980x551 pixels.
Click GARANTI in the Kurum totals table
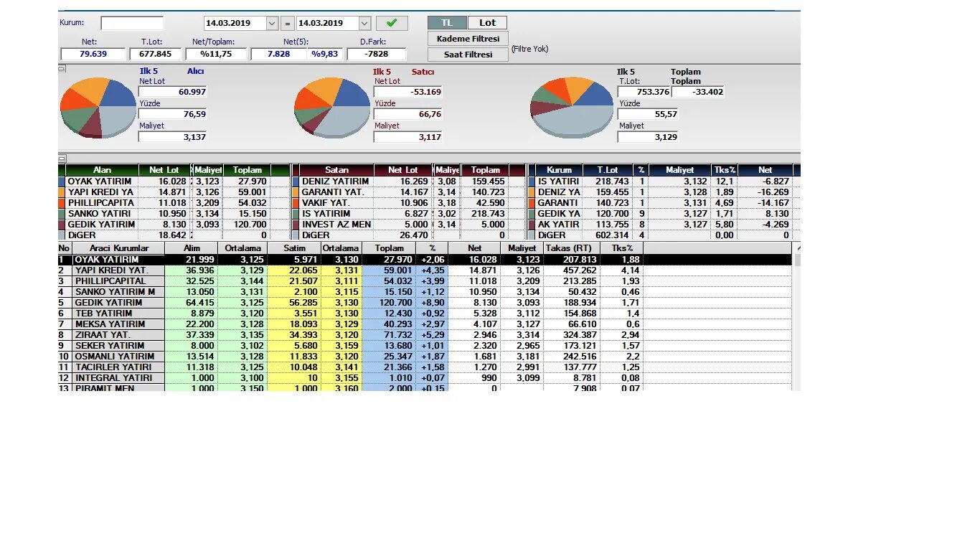(557, 203)
